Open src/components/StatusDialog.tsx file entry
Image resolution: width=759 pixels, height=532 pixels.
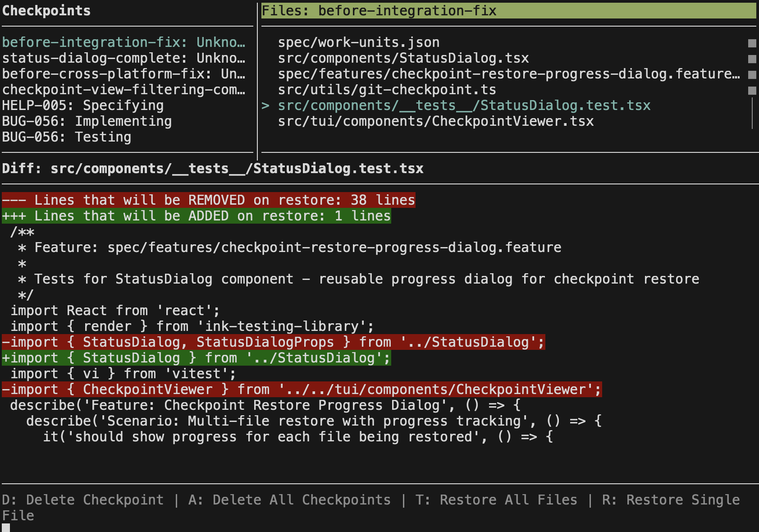click(x=403, y=58)
